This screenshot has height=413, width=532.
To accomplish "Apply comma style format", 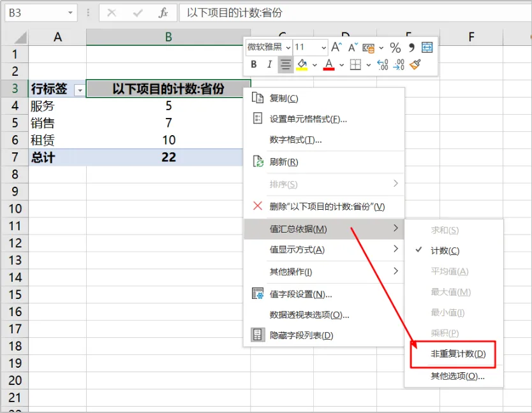I will tap(411, 48).
